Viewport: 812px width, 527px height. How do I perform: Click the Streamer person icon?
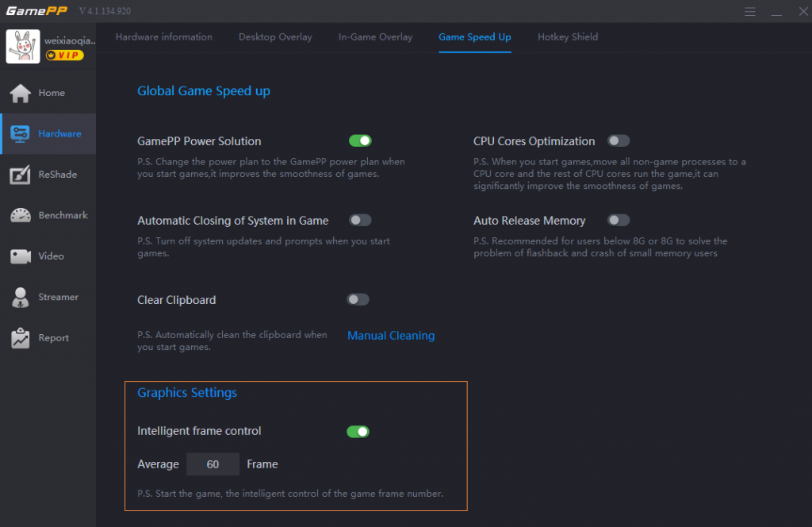(20, 298)
